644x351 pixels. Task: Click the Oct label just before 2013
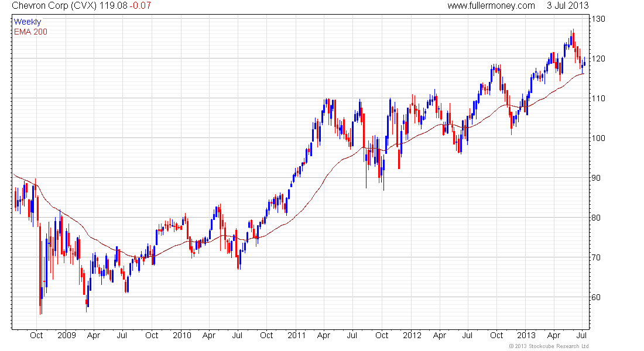pos(496,335)
